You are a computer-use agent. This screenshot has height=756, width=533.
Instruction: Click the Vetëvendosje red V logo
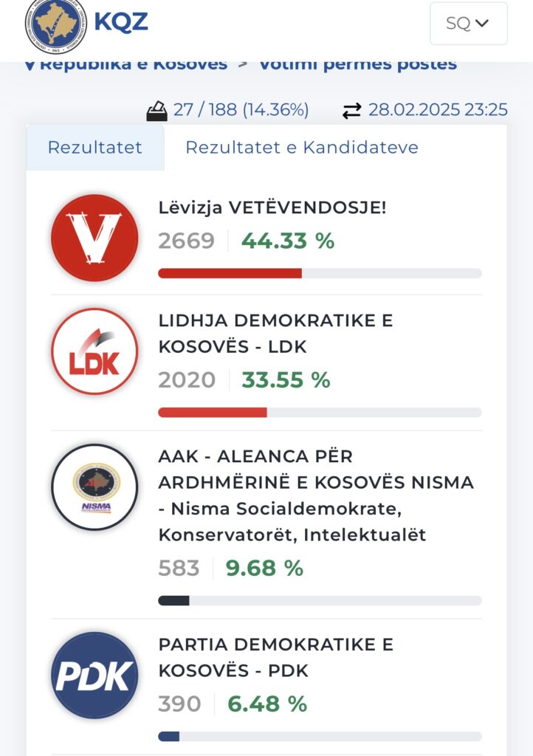coord(94,238)
